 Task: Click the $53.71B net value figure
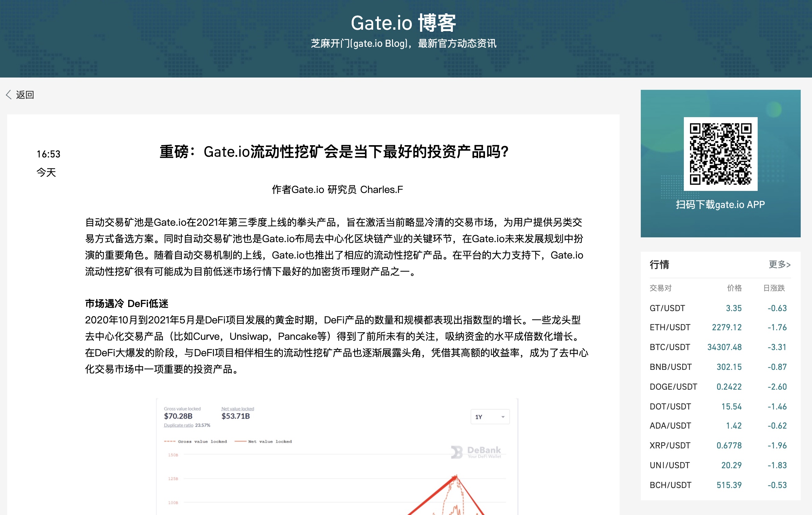point(235,416)
